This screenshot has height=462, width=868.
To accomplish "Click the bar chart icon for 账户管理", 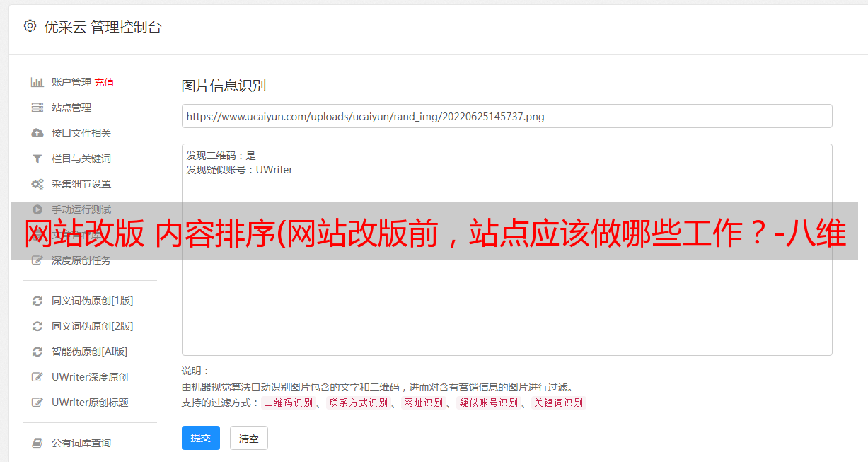I will tap(37, 82).
